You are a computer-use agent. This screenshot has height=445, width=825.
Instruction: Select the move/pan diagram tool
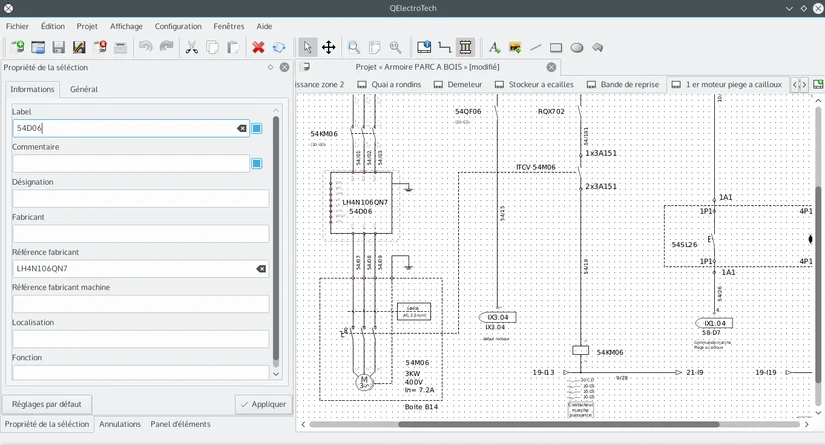point(328,47)
